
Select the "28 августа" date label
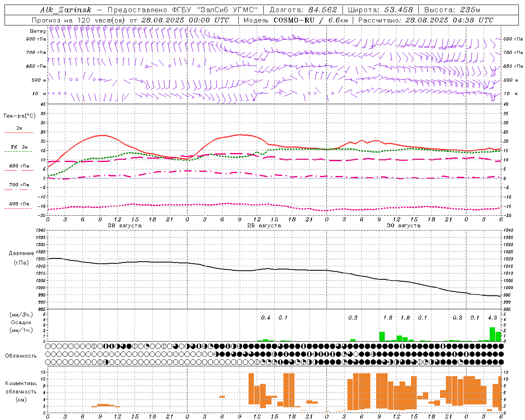point(125,226)
